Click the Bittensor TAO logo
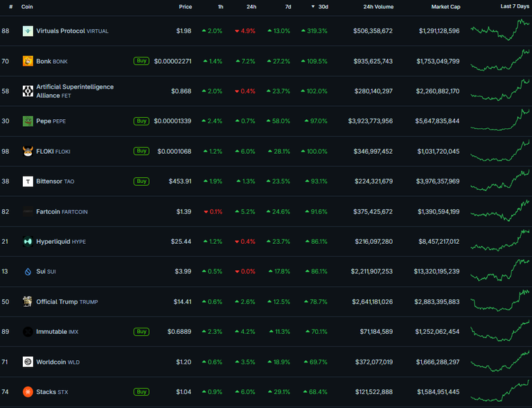The image size is (532, 408). 28,181
